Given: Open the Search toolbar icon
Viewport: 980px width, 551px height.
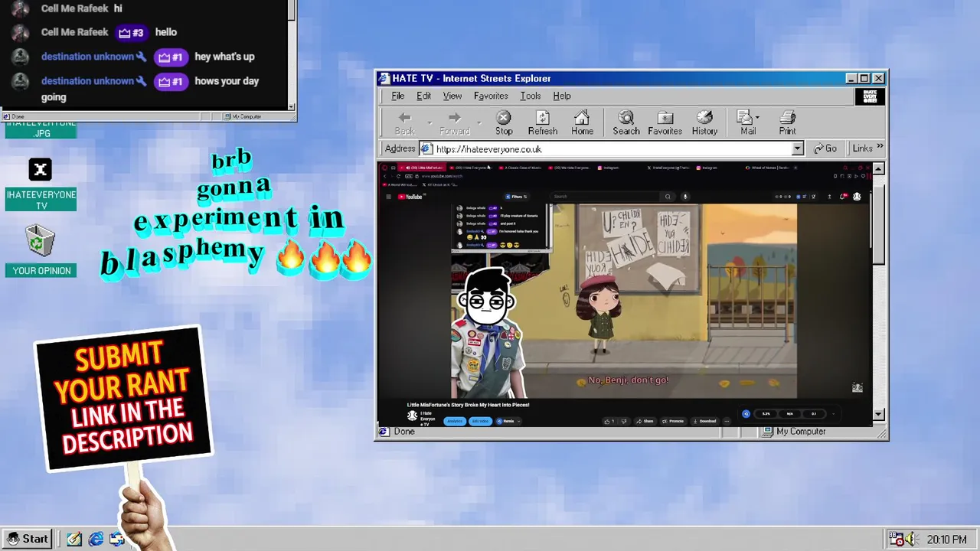Looking at the screenshot, I should [626, 117].
